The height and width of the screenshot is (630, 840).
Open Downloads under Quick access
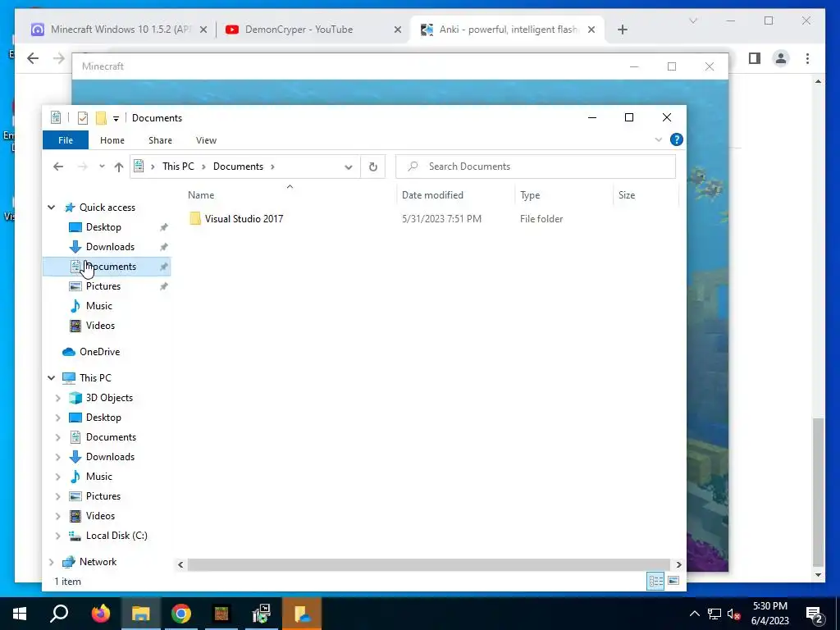pos(111,247)
